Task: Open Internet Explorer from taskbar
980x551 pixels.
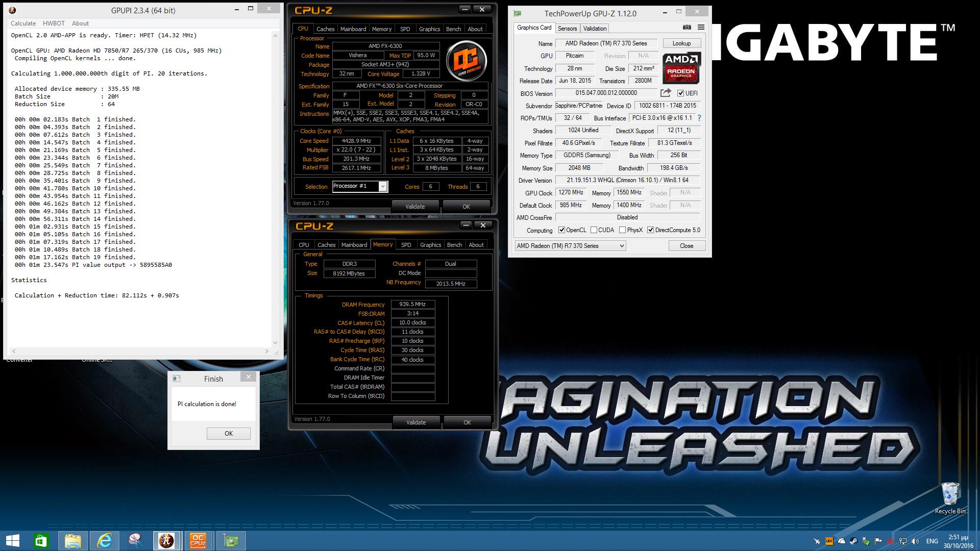Action: pos(104,540)
